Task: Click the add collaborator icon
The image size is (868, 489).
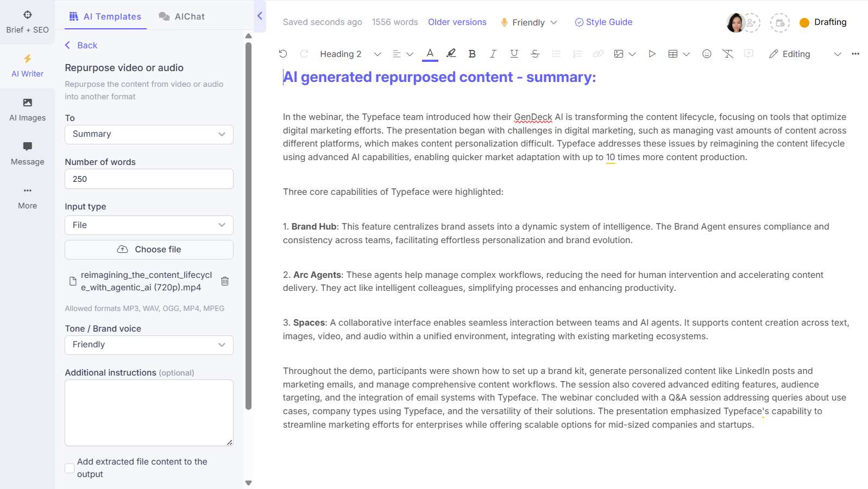Action: tap(752, 23)
